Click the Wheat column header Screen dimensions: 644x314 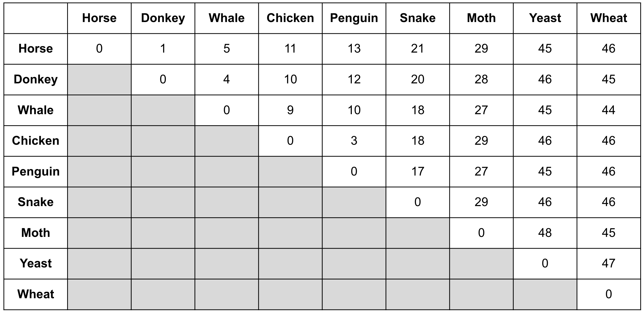(609, 18)
